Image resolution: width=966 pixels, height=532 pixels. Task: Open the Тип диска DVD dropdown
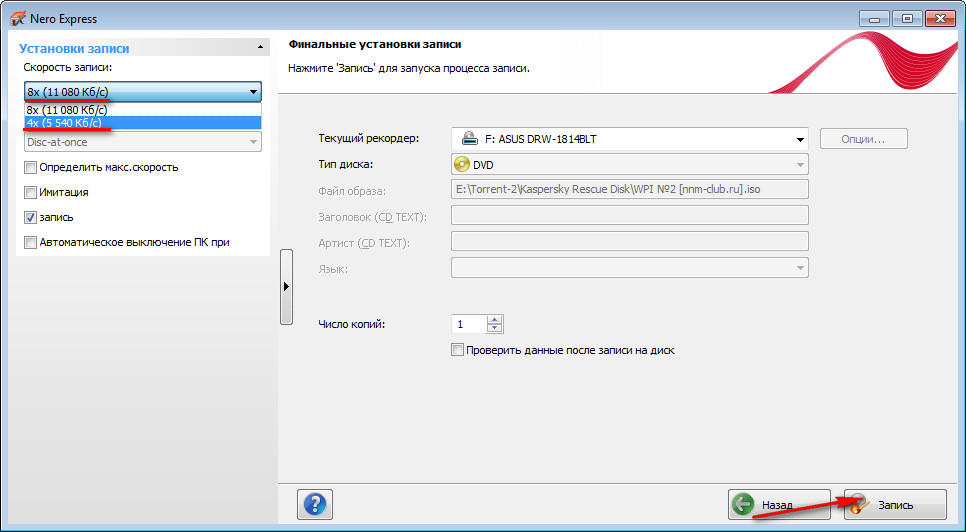point(630,164)
